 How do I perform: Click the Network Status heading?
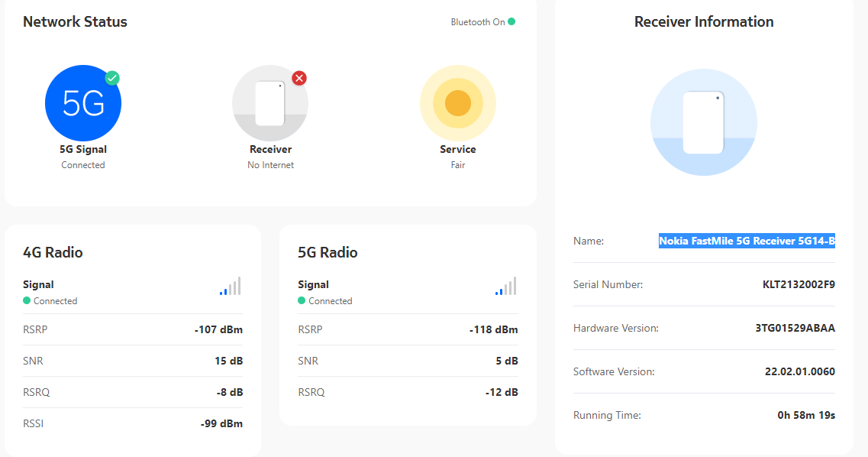click(75, 22)
